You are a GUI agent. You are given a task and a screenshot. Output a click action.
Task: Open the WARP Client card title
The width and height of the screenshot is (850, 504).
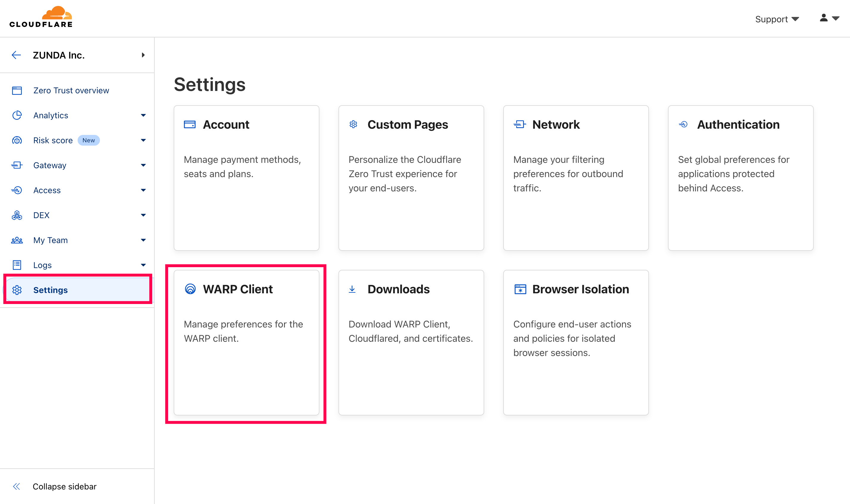click(x=238, y=289)
